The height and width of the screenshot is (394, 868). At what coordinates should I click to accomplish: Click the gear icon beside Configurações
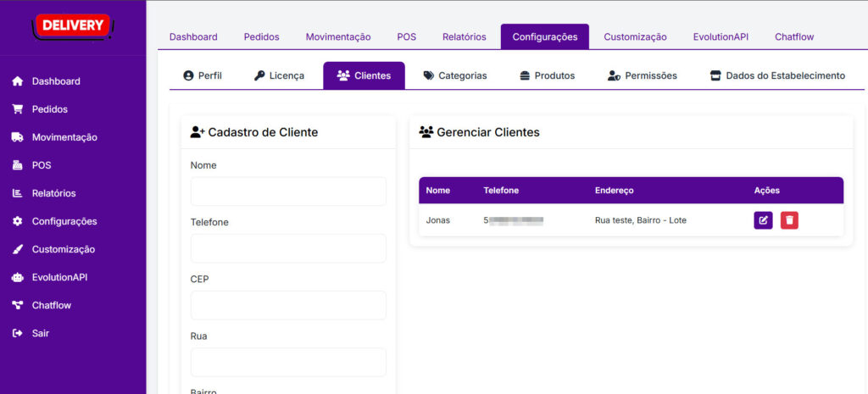(18, 221)
